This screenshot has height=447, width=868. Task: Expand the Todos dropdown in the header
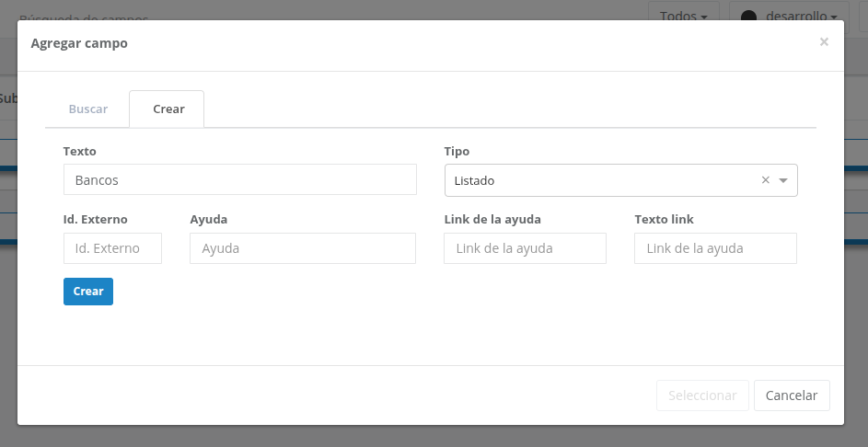[683, 16]
